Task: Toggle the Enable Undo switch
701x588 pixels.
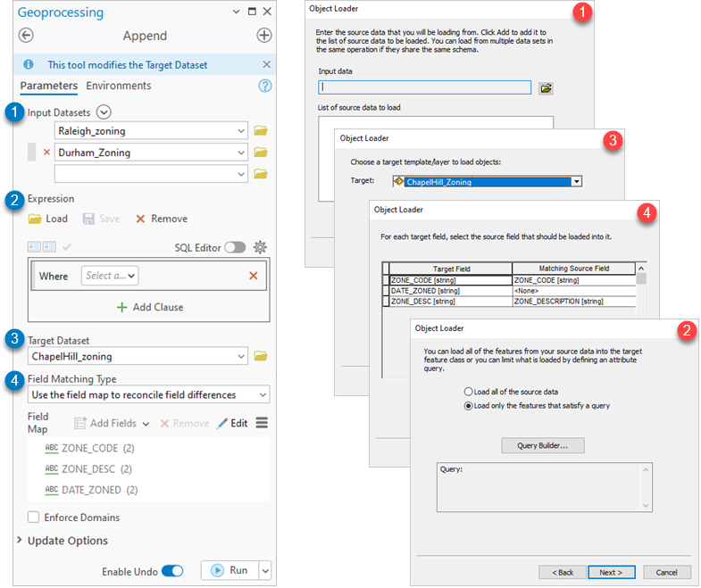Action: (x=172, y=571)
